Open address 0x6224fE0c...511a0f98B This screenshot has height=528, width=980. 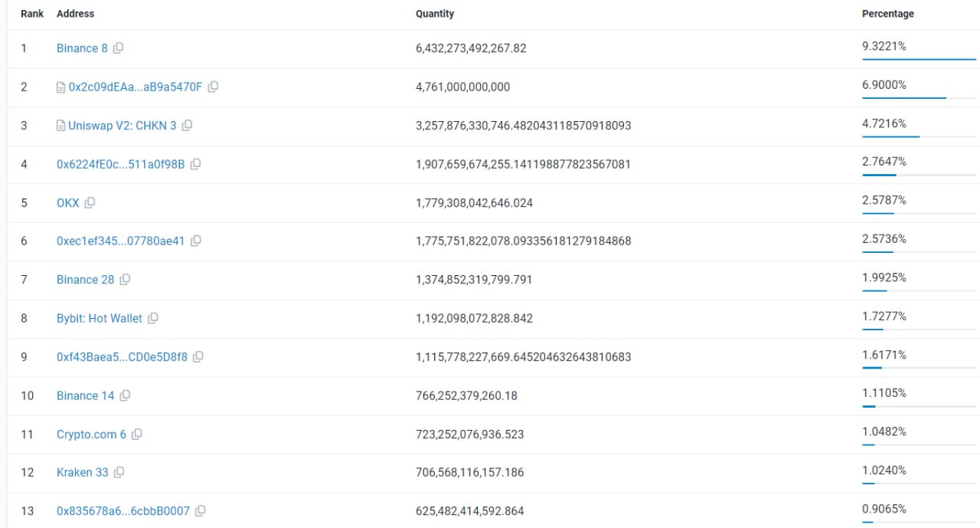click(121, 164)
